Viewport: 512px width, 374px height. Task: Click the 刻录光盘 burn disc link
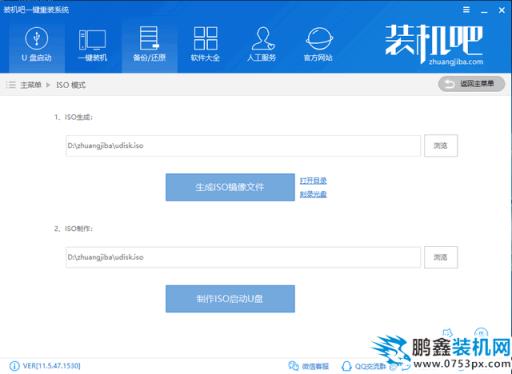[x=313, y=194]
